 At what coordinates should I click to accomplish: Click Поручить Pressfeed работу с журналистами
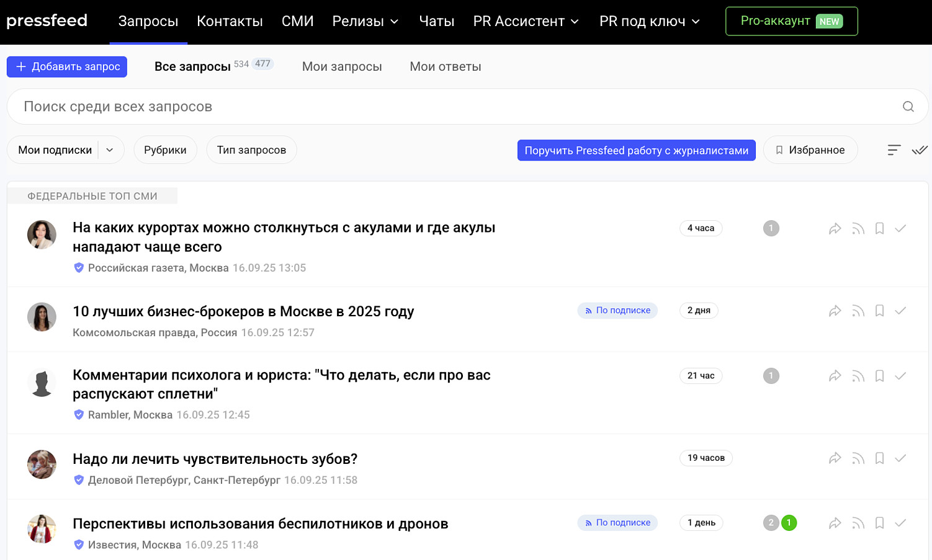click(636, 150)
